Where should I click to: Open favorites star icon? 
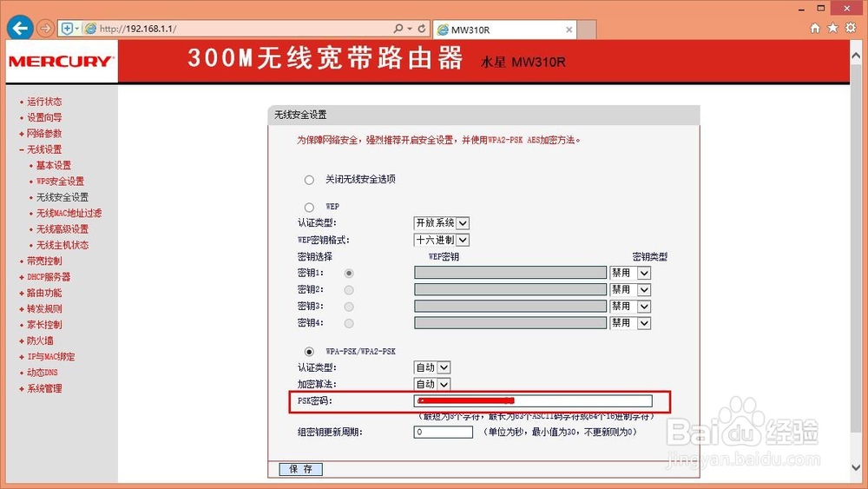[832, 28]
